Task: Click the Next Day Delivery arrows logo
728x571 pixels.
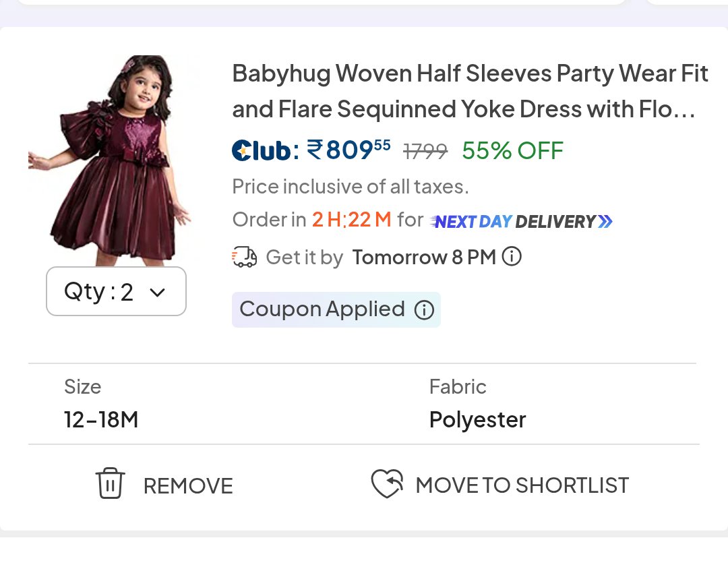Action: [x=521, y=221]
